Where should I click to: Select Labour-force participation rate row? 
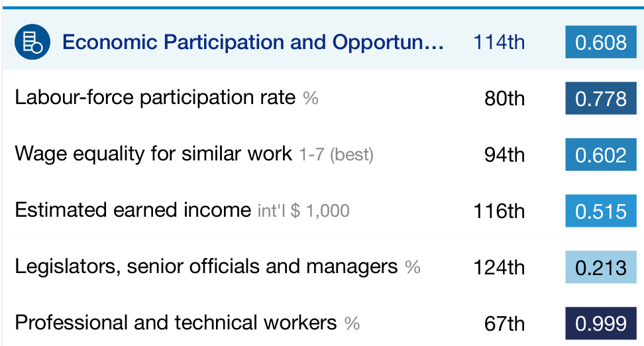click(x=321, y=98)
